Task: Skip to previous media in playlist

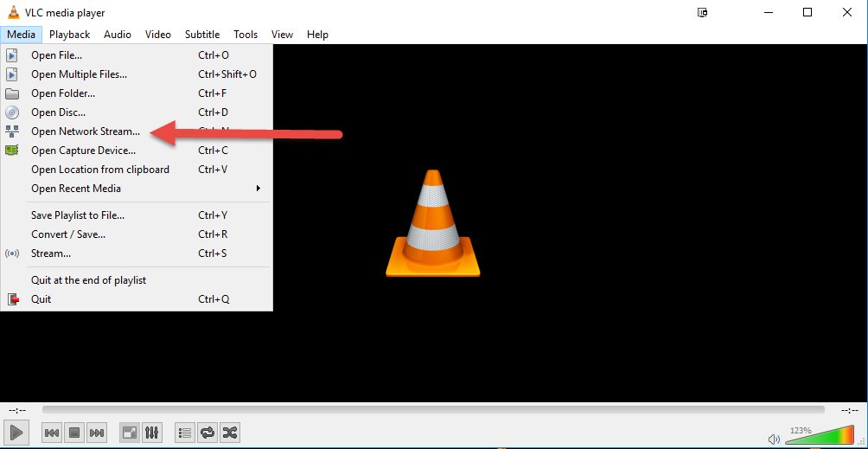Action: point(52,433)
